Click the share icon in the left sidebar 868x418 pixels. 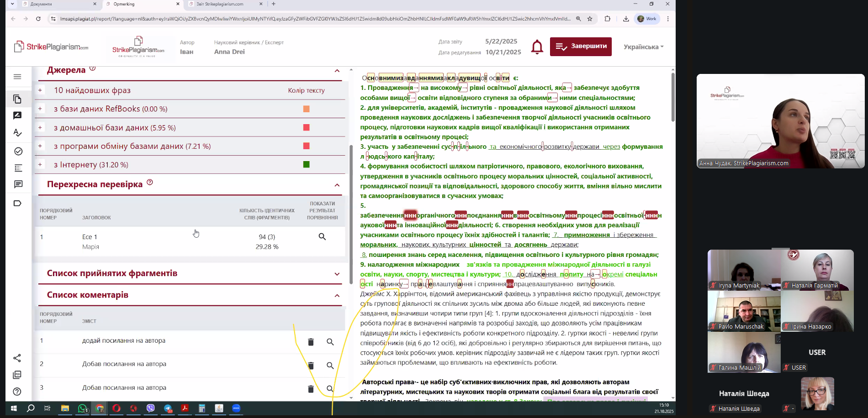(17, 358)
